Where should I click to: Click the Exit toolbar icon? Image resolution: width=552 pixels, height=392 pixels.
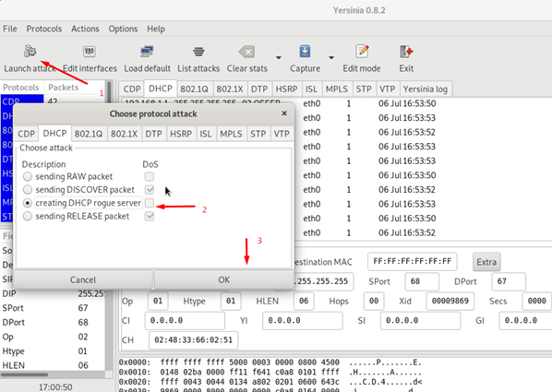pos(406,52)
